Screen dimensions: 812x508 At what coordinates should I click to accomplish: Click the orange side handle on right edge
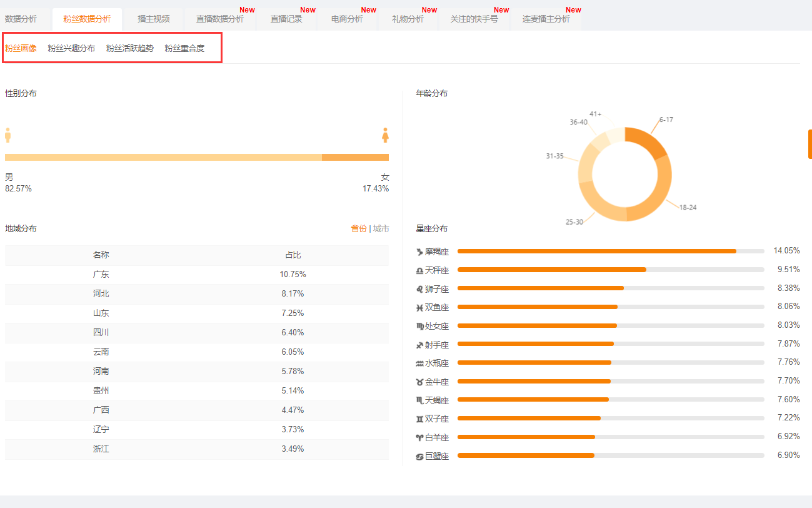(x=810, y=144)
